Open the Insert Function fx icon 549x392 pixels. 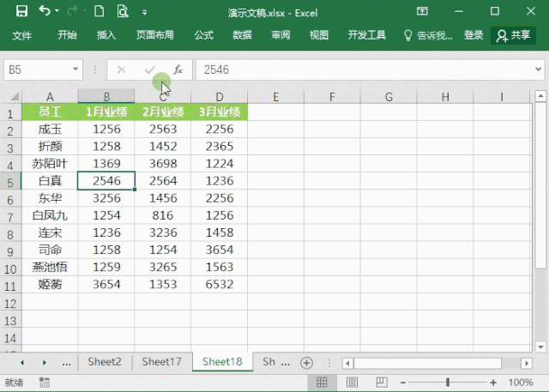(x=178, y=69)
